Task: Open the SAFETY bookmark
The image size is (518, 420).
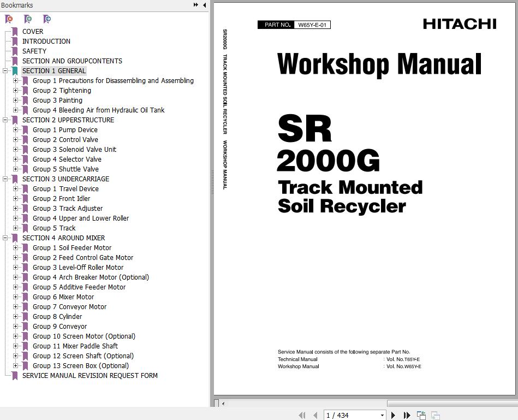Action: [x=34, y=51]
